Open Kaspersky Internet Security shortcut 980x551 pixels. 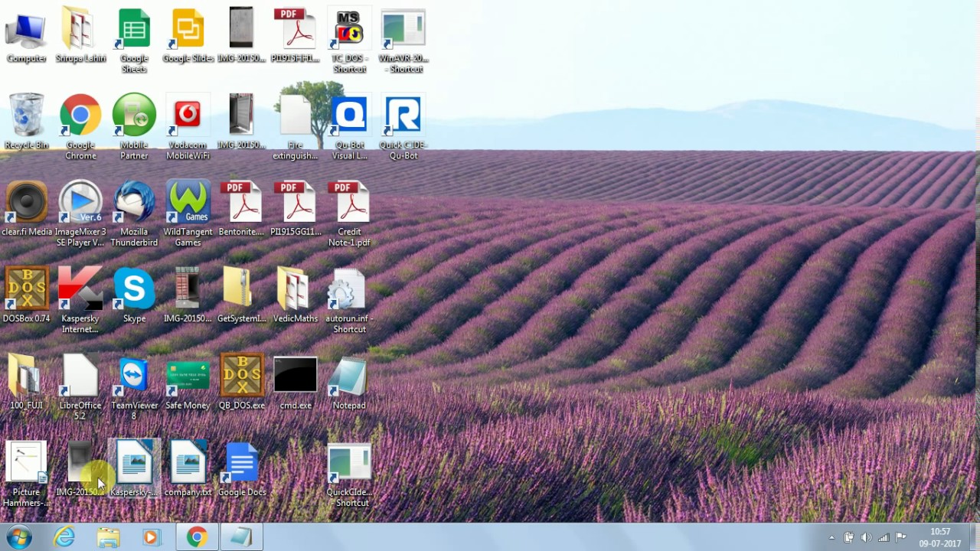coord(80,300)
